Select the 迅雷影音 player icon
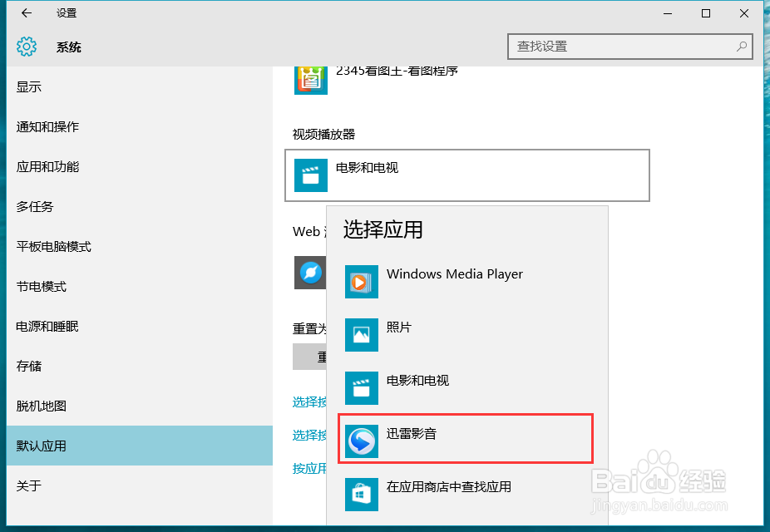 361,439
